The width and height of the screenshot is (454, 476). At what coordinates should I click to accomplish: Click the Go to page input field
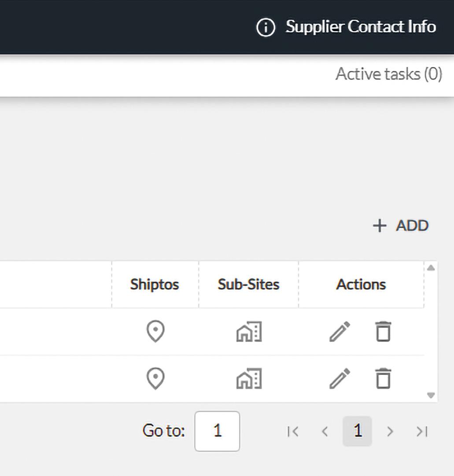(x=217, y=431)
